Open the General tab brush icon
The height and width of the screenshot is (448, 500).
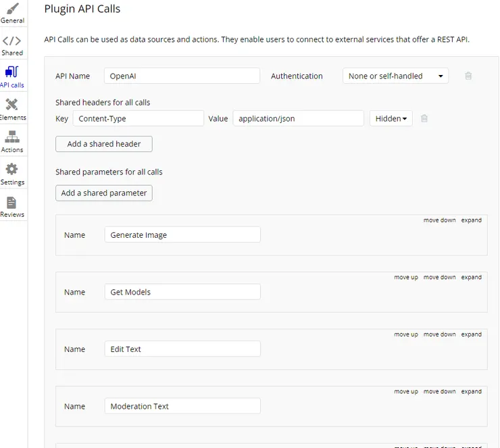pyautogui.click(x=12, y=8)
